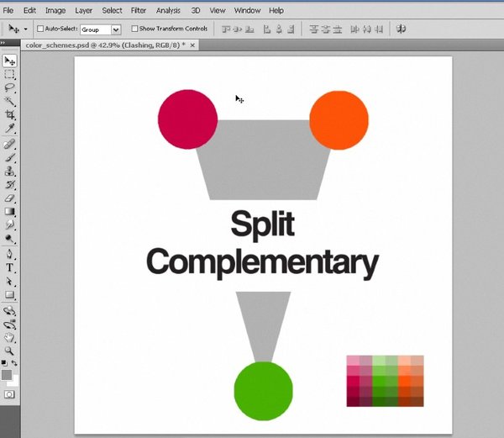Click Distribute Left Edges icon

[354, 29]
